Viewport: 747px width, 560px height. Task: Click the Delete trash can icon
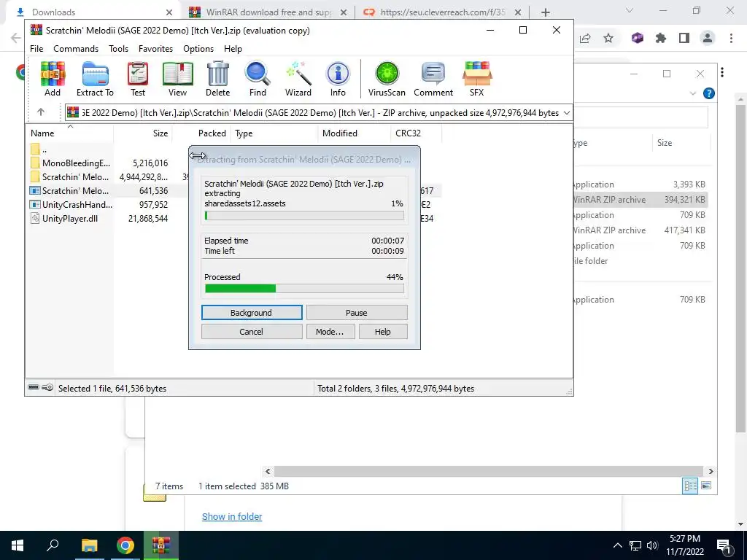click(217, 79)
